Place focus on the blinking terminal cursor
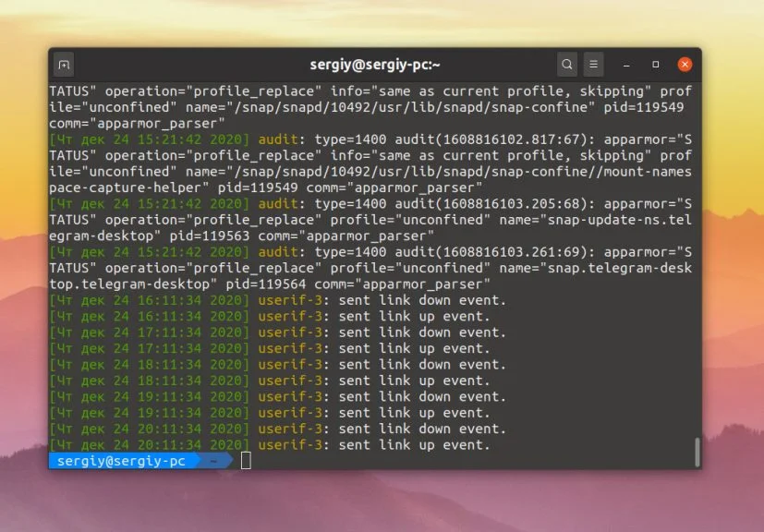 click(x=244, y=462)
